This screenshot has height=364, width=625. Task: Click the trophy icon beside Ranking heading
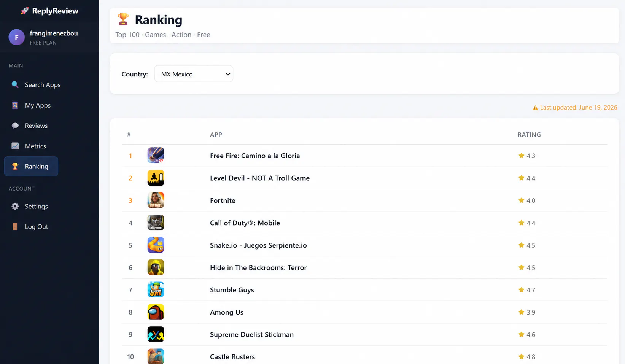pos(123,19)
